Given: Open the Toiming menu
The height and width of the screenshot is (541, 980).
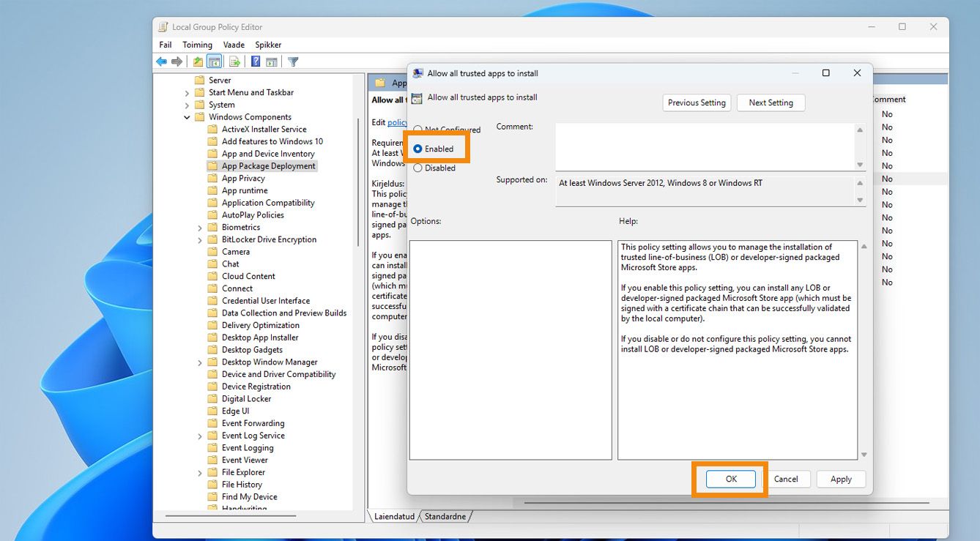Looking at the screenshot, I should point(198,45).
